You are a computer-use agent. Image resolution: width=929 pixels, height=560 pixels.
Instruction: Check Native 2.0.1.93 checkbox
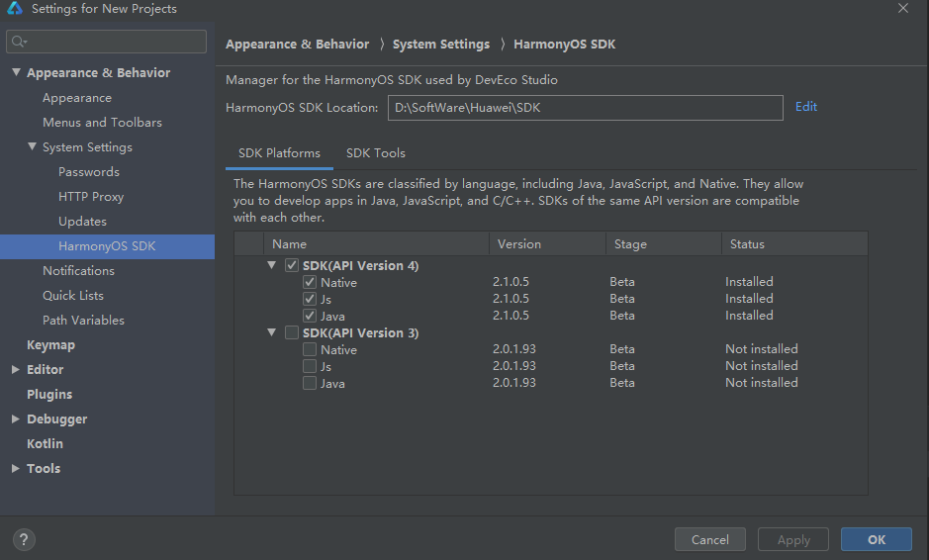point(310,349)
